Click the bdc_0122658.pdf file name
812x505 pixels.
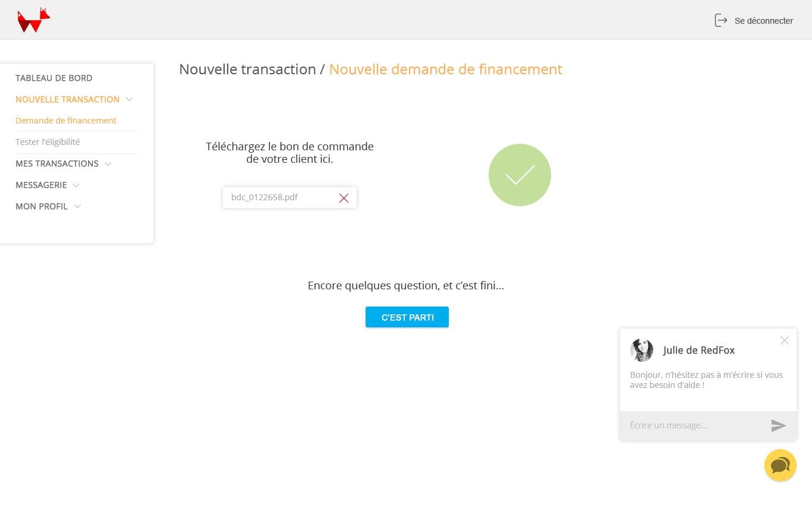pos(265,197)
